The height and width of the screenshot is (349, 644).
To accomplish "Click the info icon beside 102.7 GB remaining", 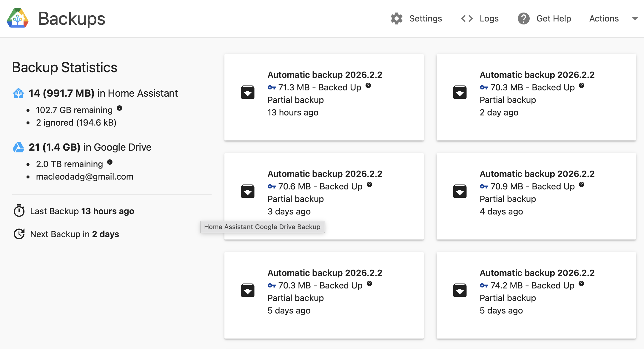I will click(119, 108).
